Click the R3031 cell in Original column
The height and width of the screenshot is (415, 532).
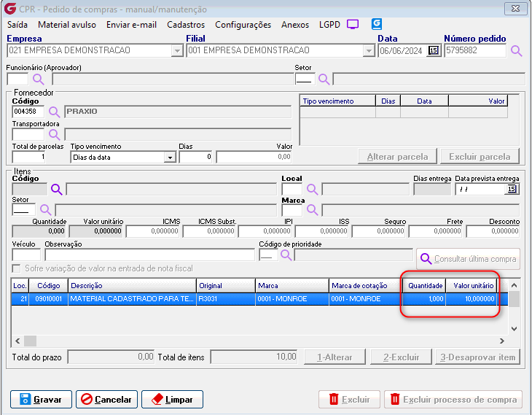click(x=226, y=299)
